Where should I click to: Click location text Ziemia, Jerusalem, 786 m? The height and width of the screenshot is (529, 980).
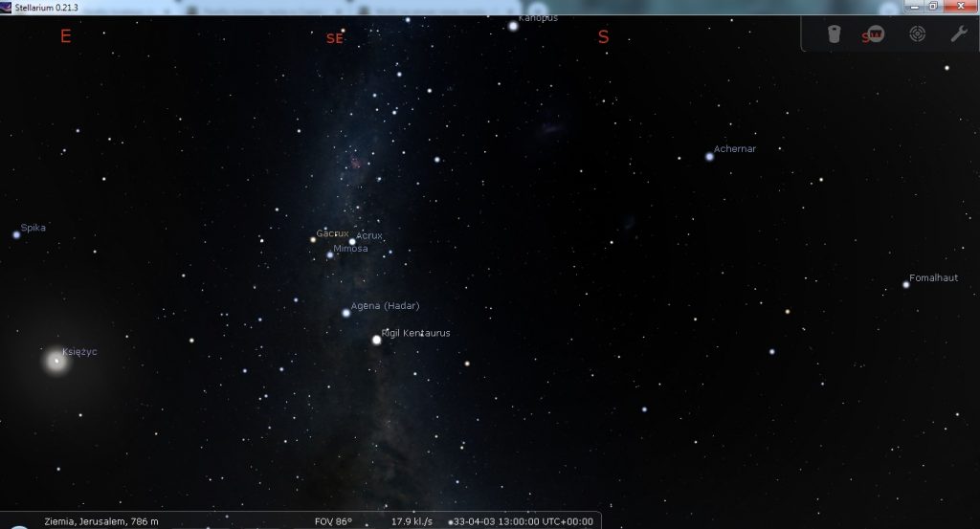[x=101, y=521]
